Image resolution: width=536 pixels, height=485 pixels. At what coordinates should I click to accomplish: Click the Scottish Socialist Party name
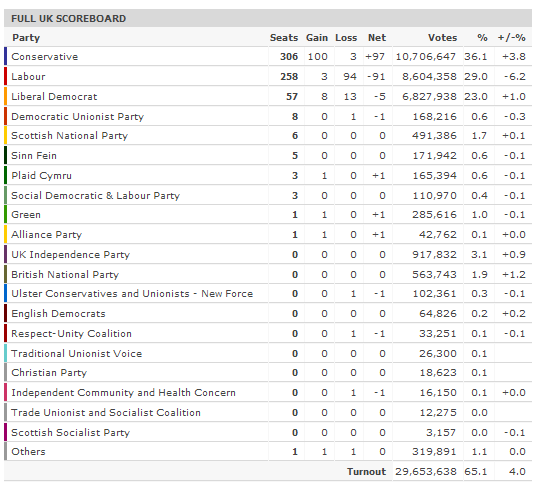coord(70,433)
